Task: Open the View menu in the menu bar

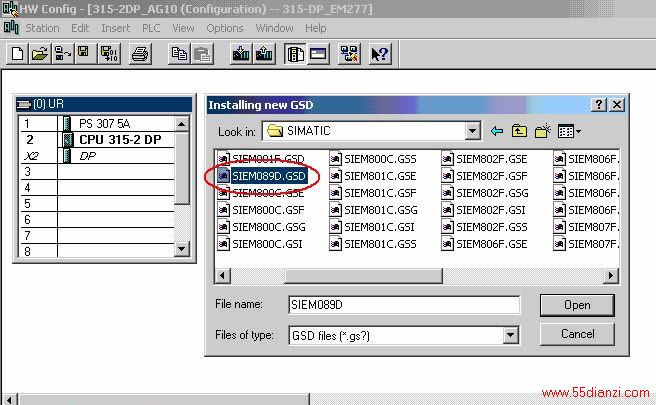Action: click(183, 28)
